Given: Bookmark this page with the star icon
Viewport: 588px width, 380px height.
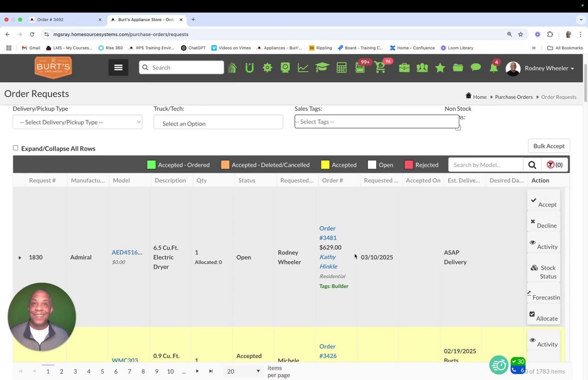Looking at the screenshot, I should click(x=520, y=34).
